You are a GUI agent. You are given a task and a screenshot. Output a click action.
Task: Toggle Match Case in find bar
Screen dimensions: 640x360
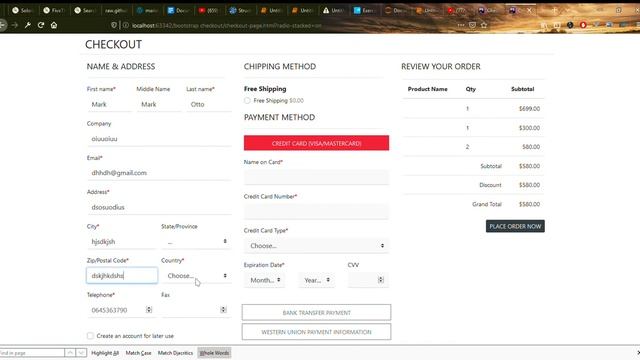(x=138, y=353)
